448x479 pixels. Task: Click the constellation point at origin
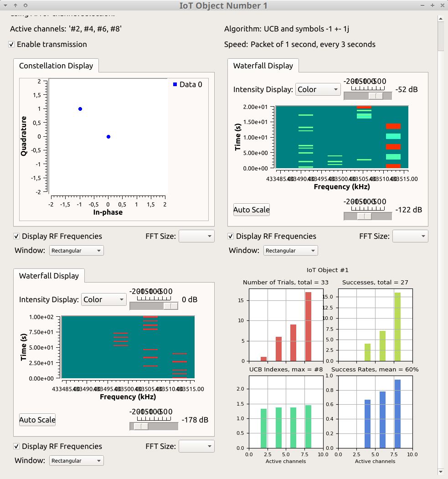[x=108, y=137]
